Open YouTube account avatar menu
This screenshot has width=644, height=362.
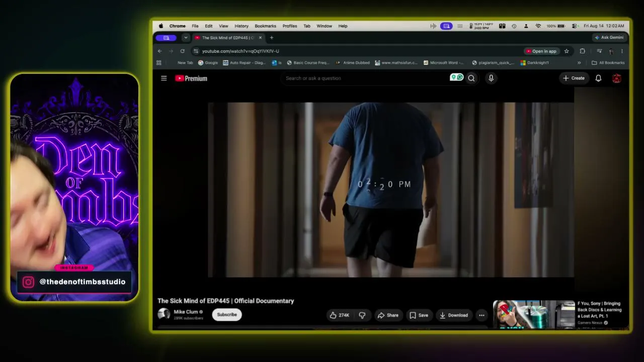pyautogui.click(x=617, y=78)
